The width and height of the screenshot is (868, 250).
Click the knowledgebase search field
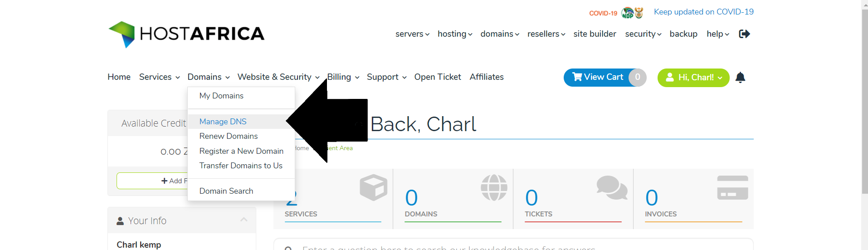click(513, 245)
